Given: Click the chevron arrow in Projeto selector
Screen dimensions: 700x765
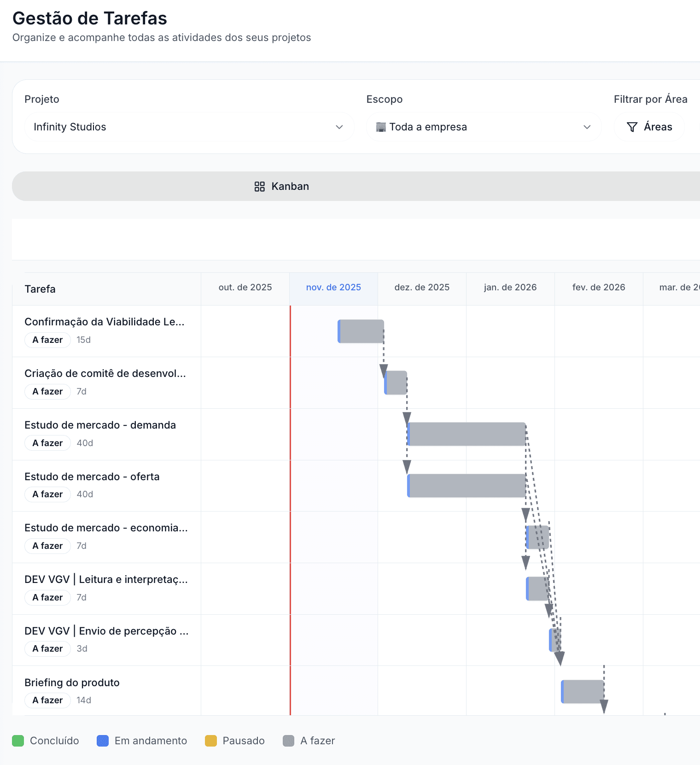Looking at the screenshot, I should 339,127.
